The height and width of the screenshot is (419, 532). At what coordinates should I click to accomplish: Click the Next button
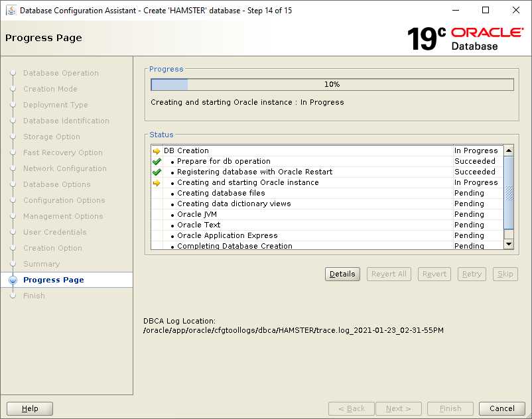[399, 408]
